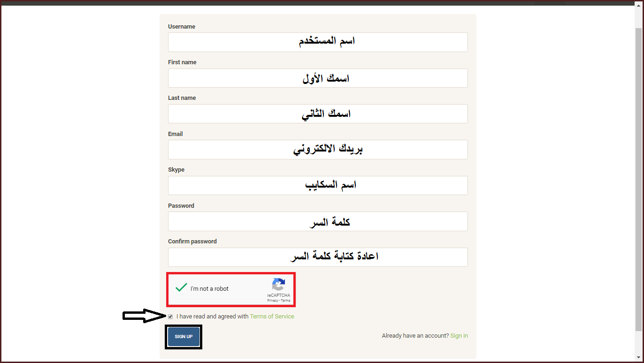This screenshot has height=363, width=644.
Task: Follow the Sign in link
Action: pyautogui.click(x=459, y=336)
